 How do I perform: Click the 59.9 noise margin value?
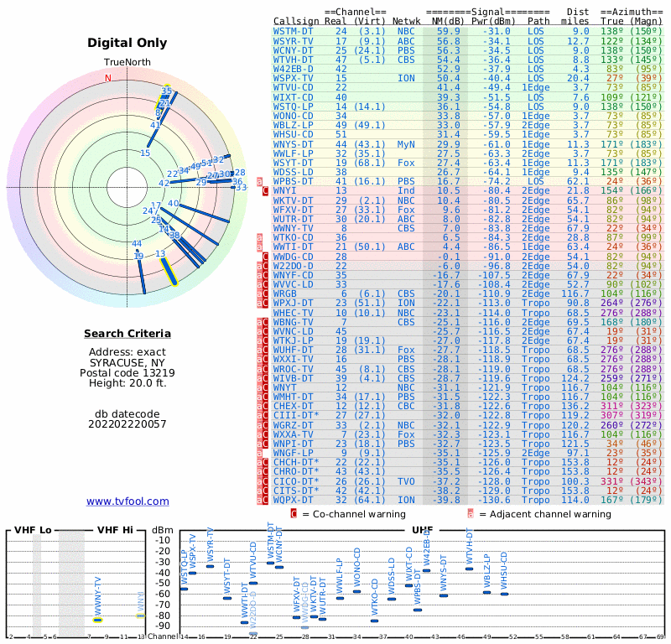click(x=449, y=31)
